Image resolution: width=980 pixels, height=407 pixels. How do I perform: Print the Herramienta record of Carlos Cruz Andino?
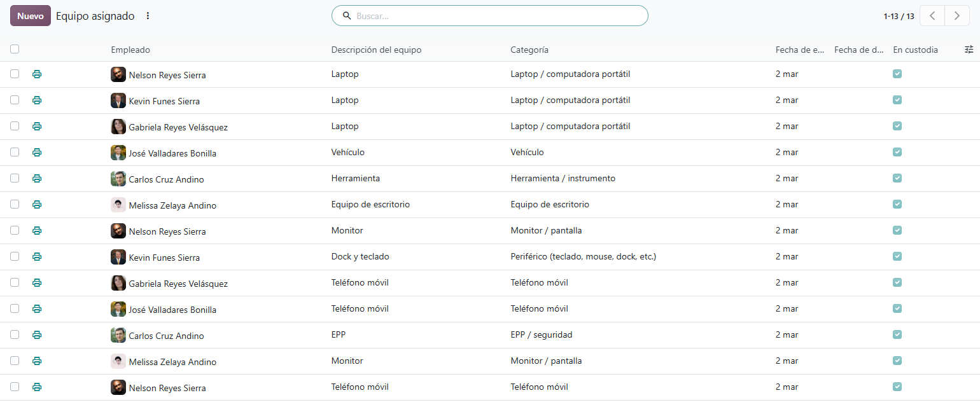click(37, 179)
